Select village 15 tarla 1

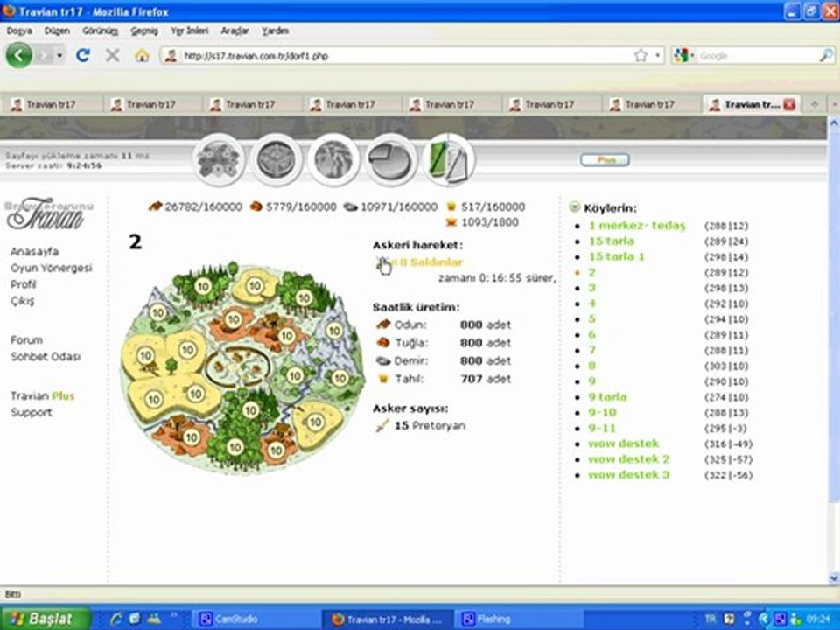pyautogui.click(x=617, y=256)
